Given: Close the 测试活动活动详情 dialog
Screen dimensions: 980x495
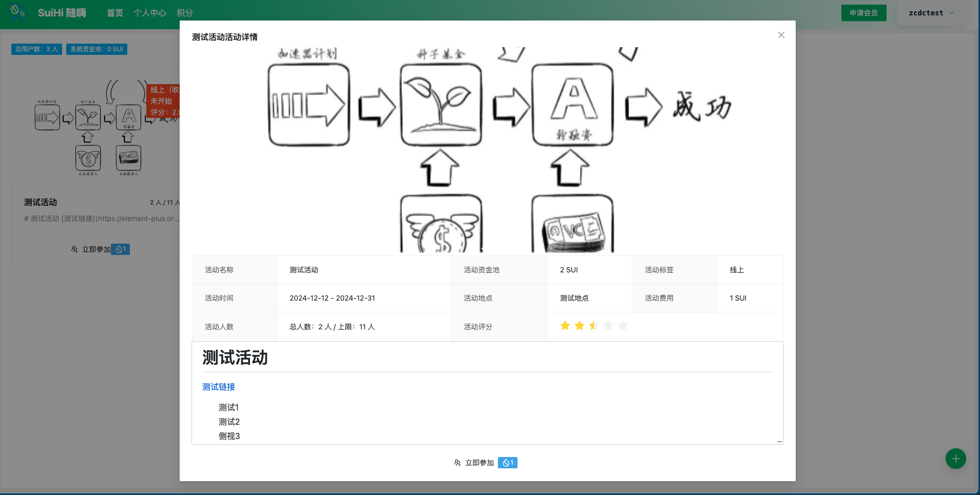Looking at the screenshot, I should (x=781, y=35).
